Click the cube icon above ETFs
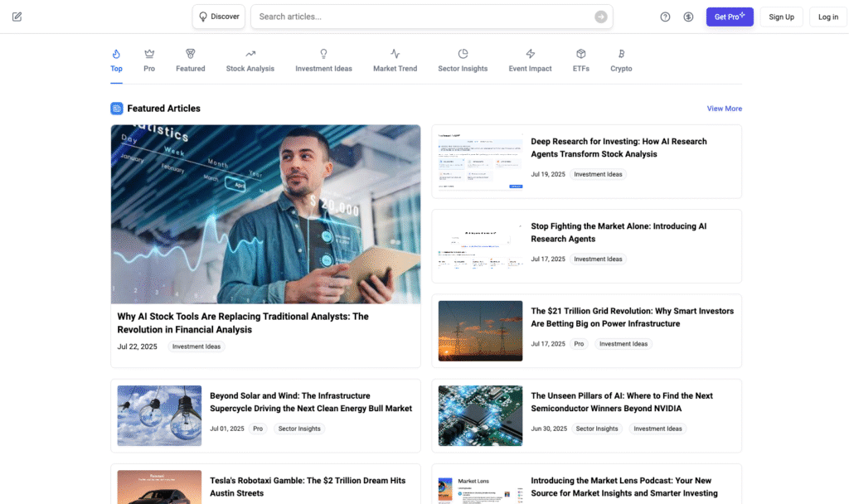Screen dimensions: 849x504 pos(580,51)
